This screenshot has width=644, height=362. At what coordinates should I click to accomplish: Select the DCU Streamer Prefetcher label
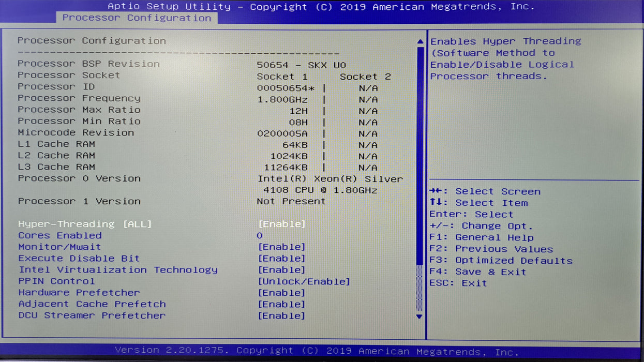pyautogui.click(x=92, y=315)
